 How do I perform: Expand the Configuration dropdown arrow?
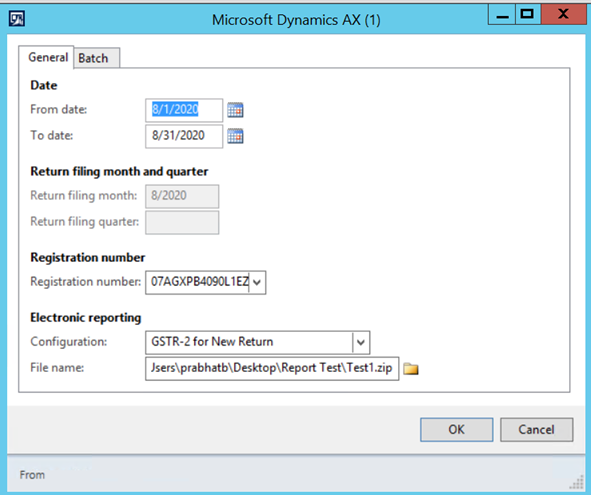click(361, 342)
